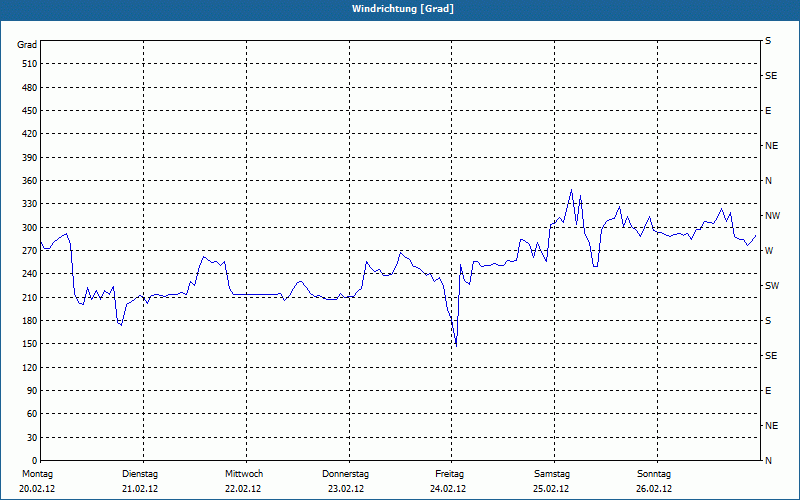This screenshot has height=500, width=800.
Task: Select the 60 degree axis label
Action: click(32, 414)
